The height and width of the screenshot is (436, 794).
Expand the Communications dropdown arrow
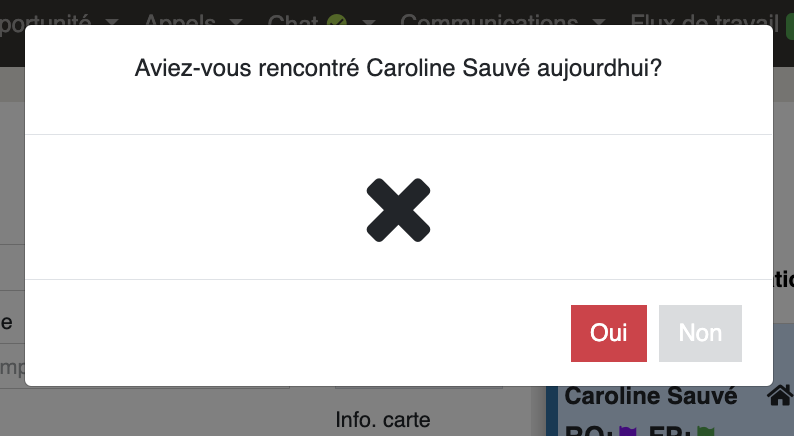pos(599,22)
